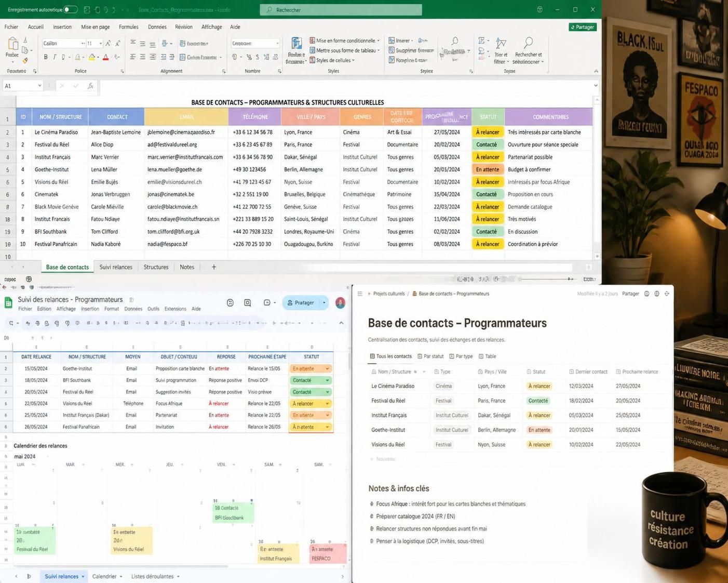Open the En attente dropdown for Goethe-Institut row
The image size is (728, 583).
point(327,369)
